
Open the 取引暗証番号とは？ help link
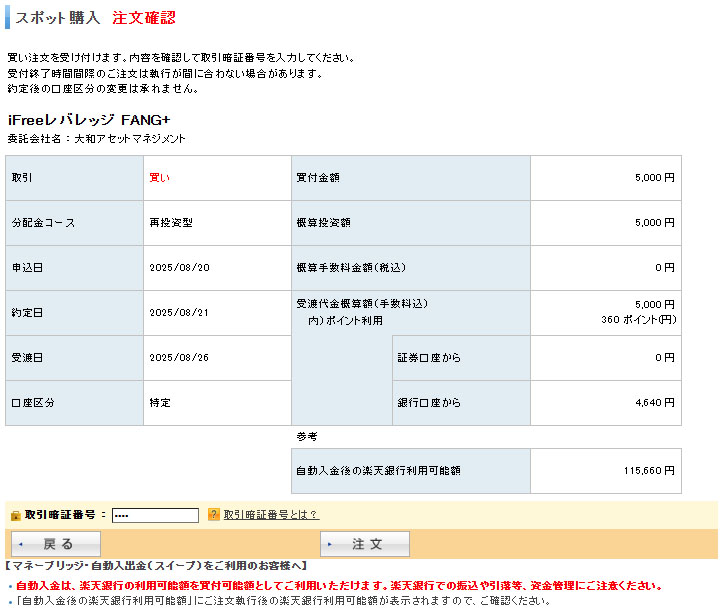[x=270, y=515]
